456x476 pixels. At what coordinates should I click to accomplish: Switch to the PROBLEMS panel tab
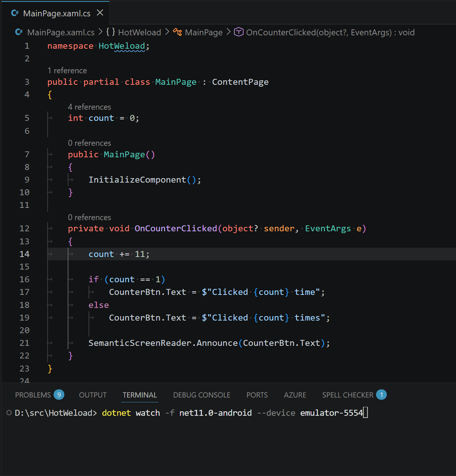pyautogui.click(x=33, y=395)
